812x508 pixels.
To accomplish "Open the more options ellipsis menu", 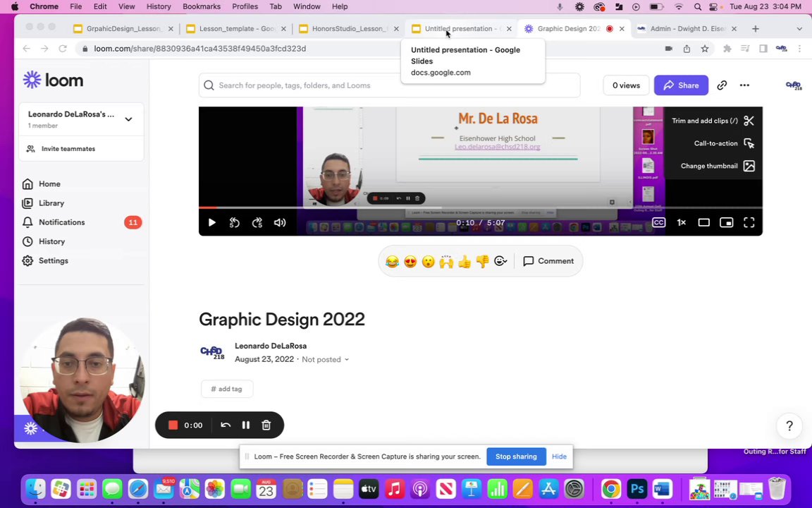I will tap(744, 85).
